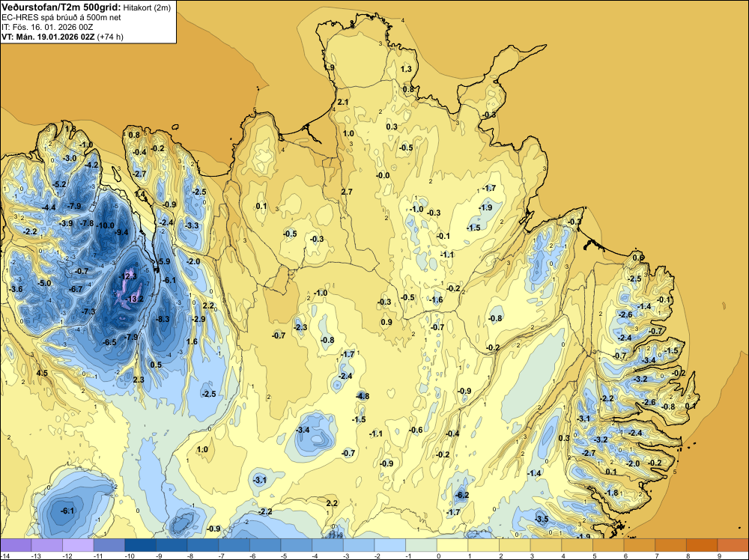Click the -10.0 temperature value
Viewport: 749px width, 560px height.
pyautogui.click(x=105, y=225)
